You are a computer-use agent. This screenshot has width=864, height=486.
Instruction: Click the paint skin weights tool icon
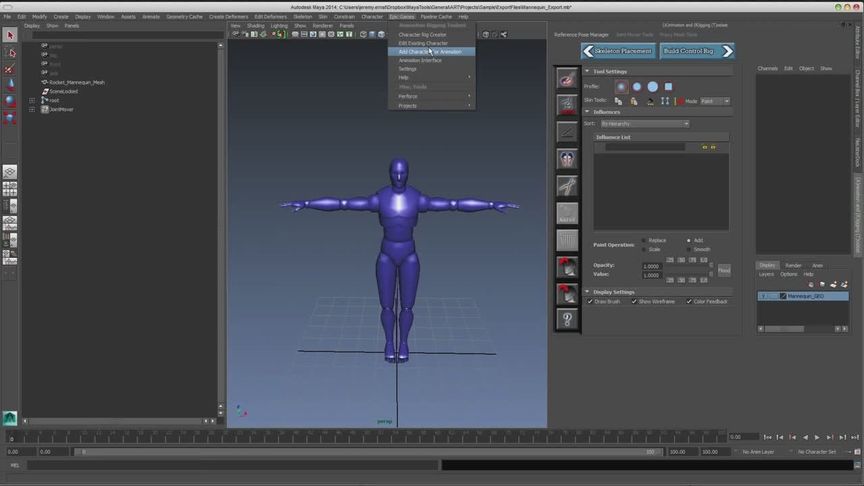click(567, 79)
